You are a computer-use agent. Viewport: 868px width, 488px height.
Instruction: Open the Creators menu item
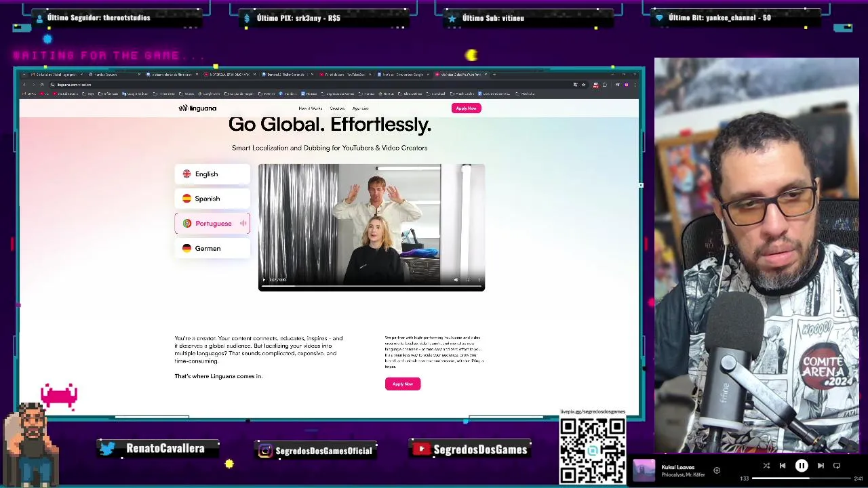pos(337,108)
